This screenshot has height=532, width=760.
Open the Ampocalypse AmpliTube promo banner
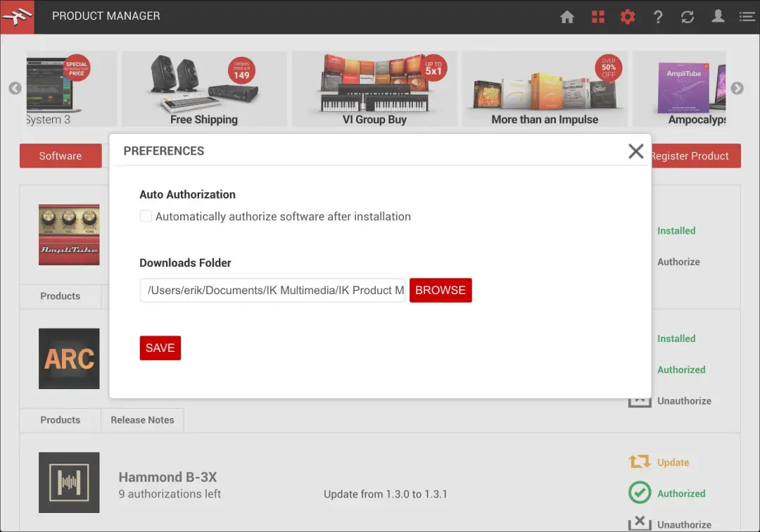pos(680,89)
